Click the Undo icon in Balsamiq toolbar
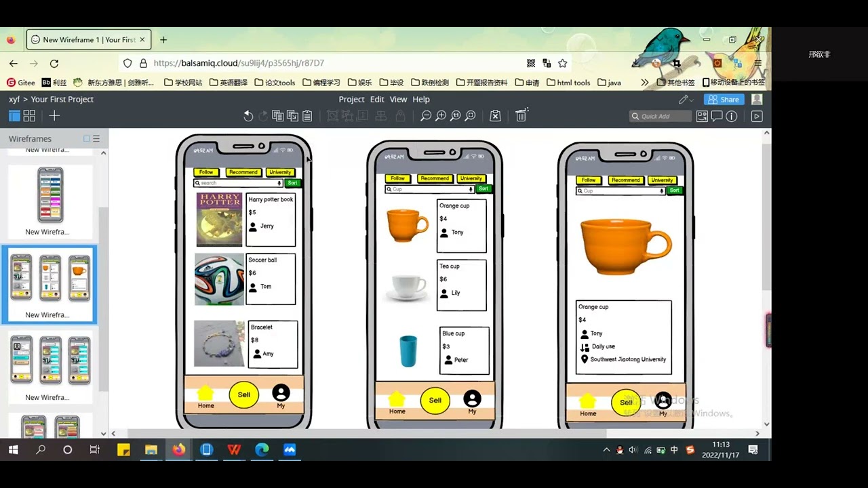 pyautogui.click(x=248, y=117)
